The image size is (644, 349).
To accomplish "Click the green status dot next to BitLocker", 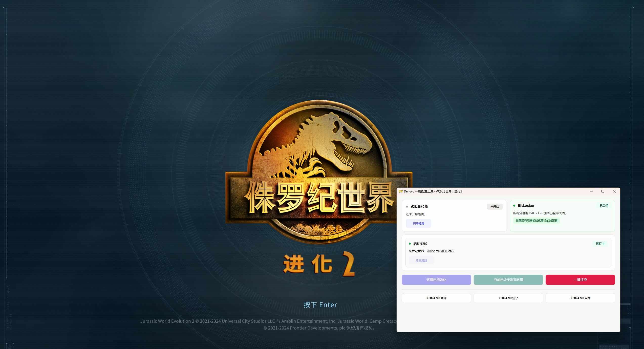I will pos(514,206).
